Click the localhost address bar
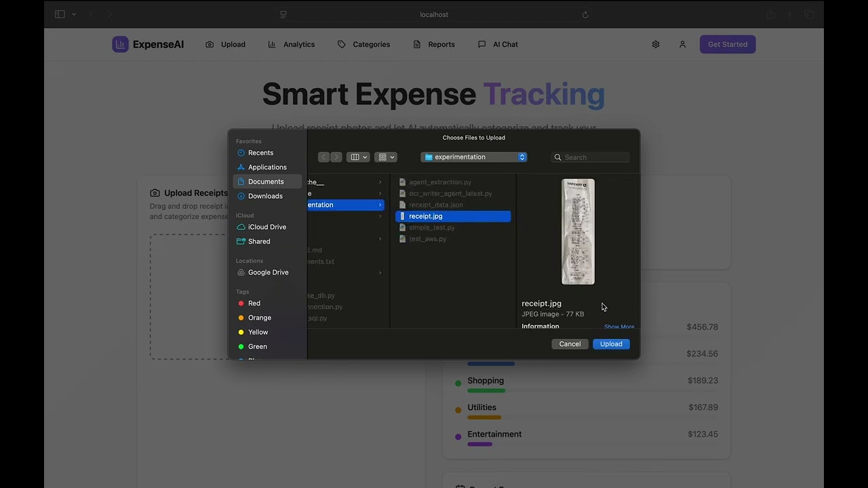Image resolution: width=868 pixels, height=488 pixels. point(434,14)
